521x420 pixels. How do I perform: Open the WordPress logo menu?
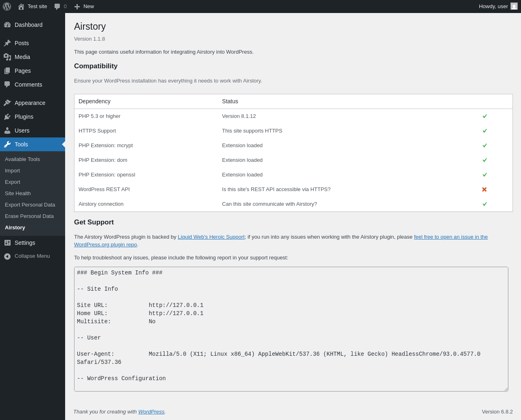(x=7, y=7)
